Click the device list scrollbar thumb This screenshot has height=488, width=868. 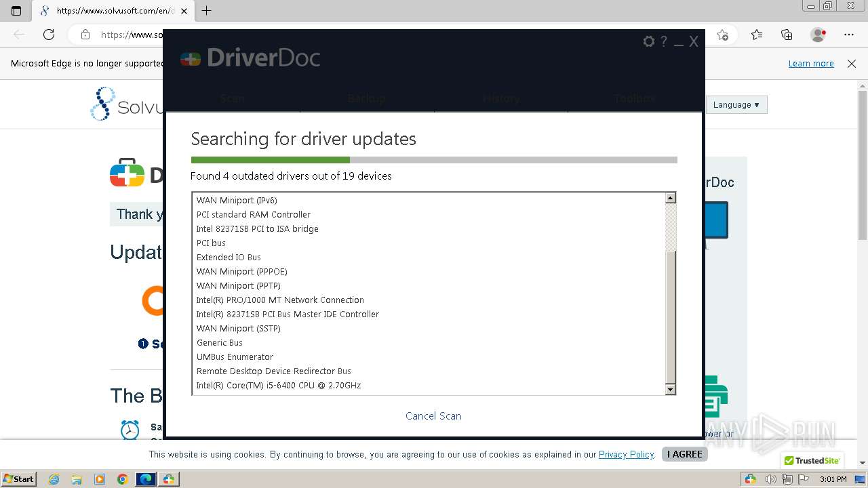670,317
